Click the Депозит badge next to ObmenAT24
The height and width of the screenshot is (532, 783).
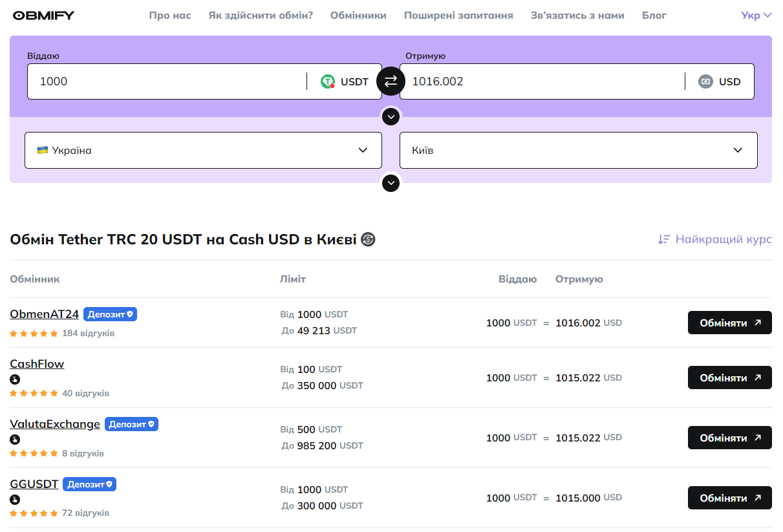[x=110, y=314]
